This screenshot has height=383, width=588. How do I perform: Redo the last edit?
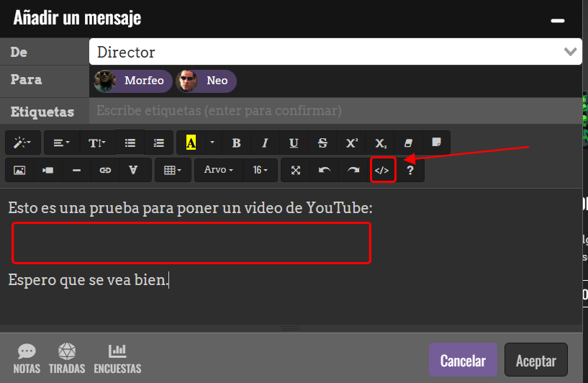coord(353,171)
